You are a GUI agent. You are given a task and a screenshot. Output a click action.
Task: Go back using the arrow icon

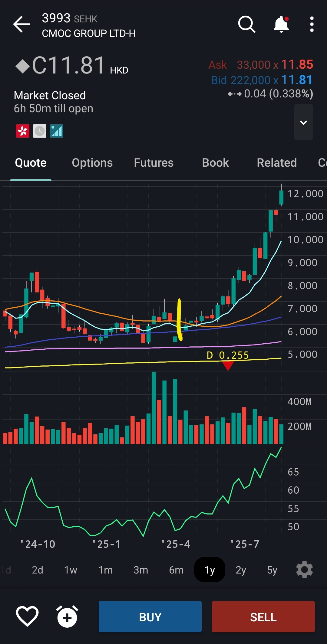point(21,24)
